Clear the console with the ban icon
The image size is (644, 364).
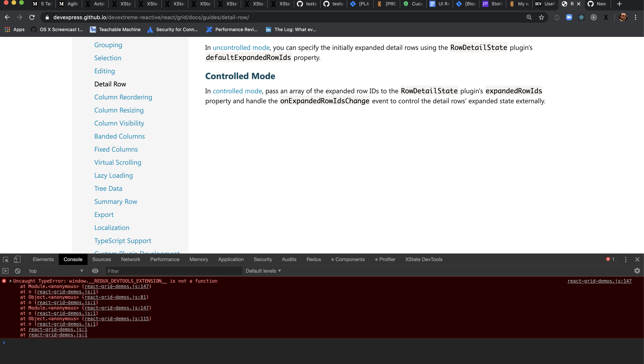click(x=17, y=271)
